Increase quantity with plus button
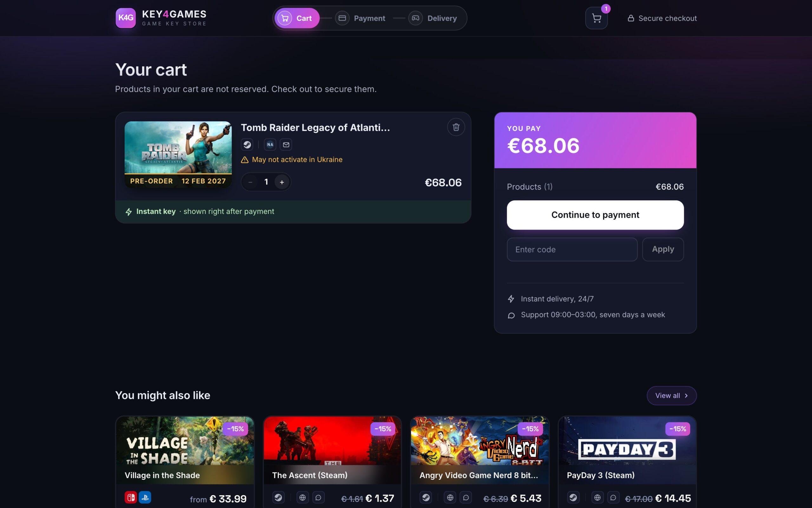 (282, 182)
